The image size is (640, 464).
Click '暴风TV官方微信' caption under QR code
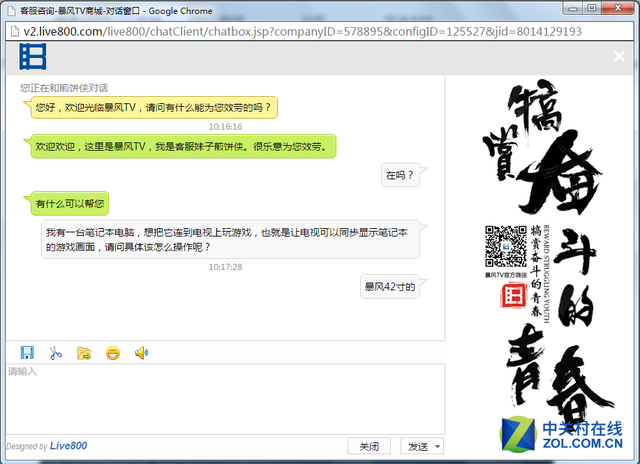click(506, 275)
